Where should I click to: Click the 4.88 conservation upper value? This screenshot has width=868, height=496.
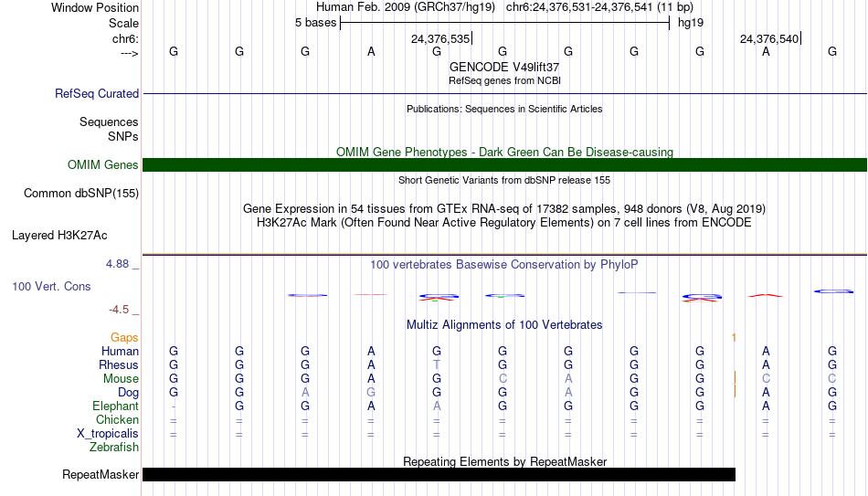[x=117, y=264]
